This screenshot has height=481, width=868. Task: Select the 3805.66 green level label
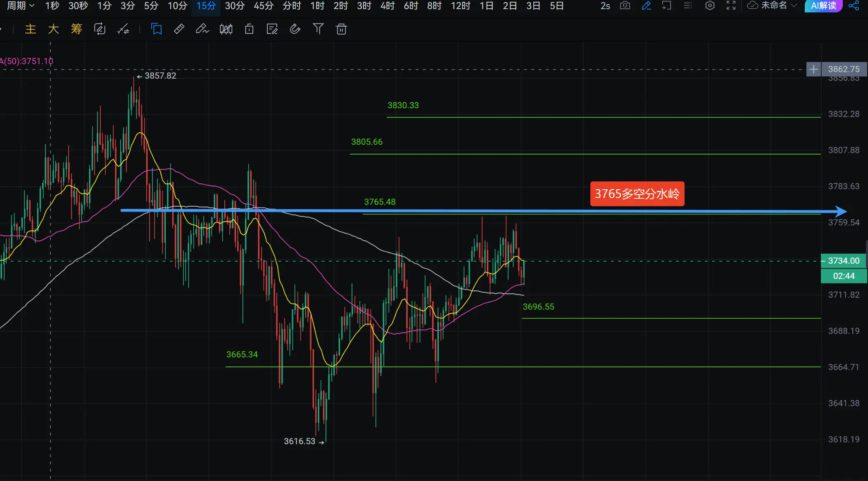pyautogui.click(x=367, y=142)
